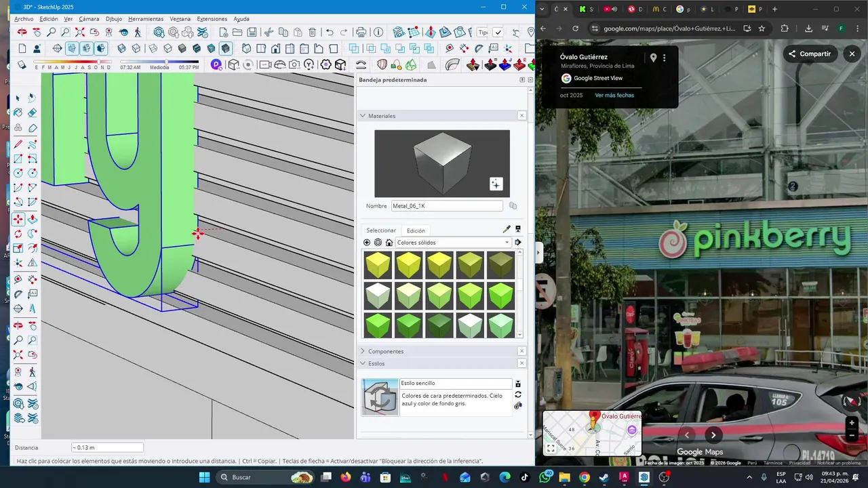The width and height of the screenshot is (868, 488).
Task: Open the materials Details arrow menu
Action: point(517,242)
